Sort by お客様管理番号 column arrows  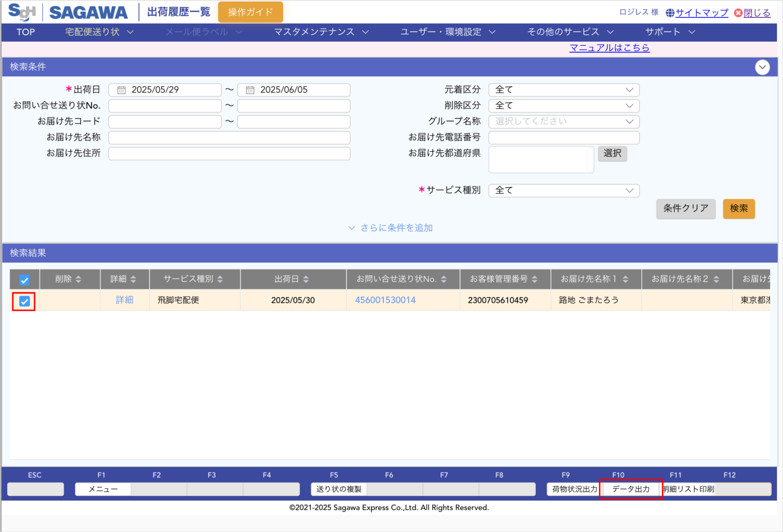click(534, 279)
